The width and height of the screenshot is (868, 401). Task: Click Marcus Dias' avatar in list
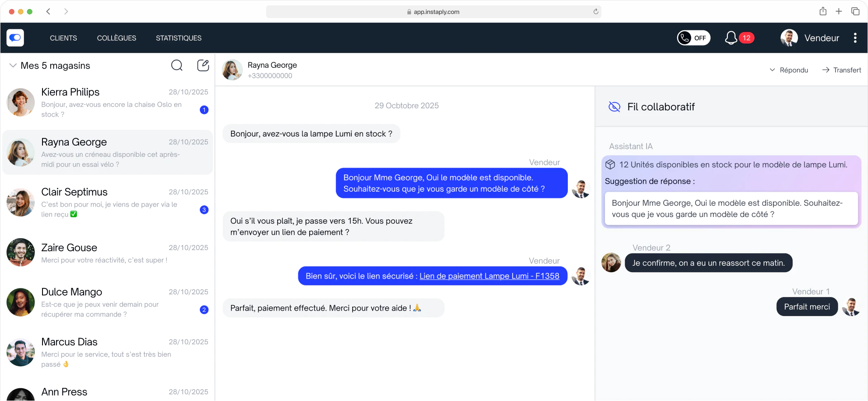pyautogui.click(x=21, y=353)
